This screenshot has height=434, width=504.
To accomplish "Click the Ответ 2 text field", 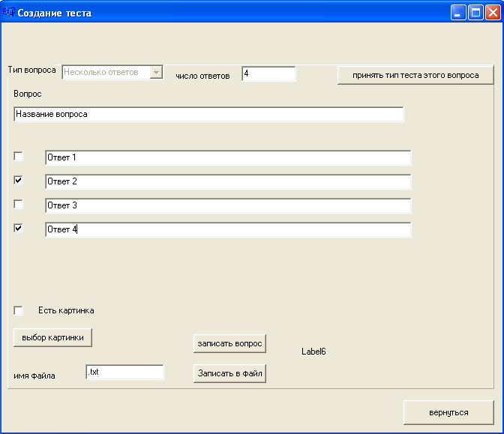I will (x=228, y=182).
